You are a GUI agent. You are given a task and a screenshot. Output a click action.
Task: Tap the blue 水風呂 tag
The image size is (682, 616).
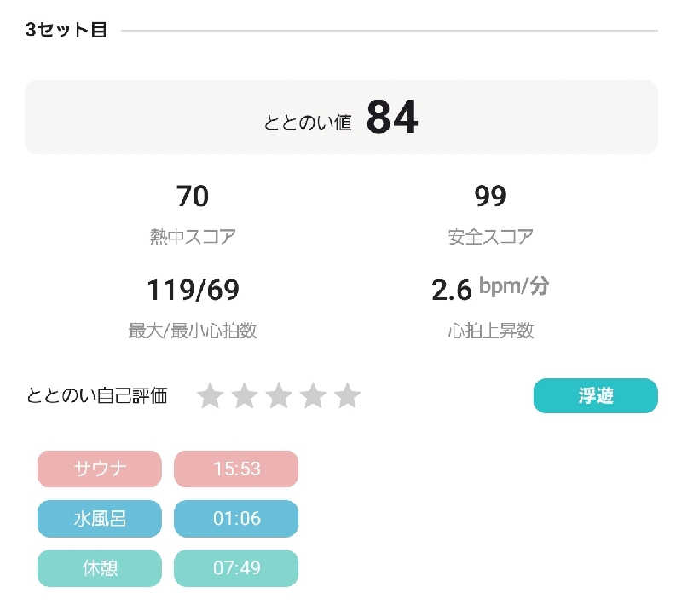click(x=99, y=518)
